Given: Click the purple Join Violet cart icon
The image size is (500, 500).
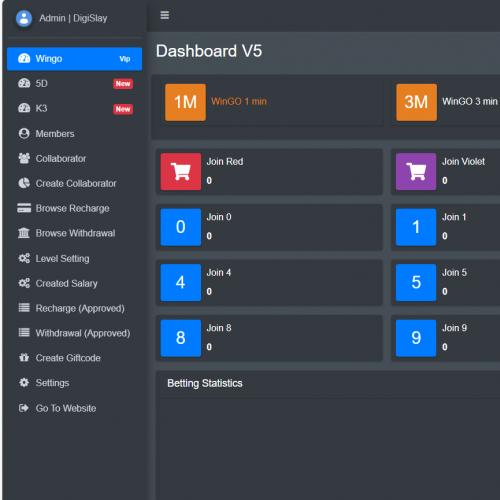Looking at the screenshot, I should click(x=416, y=172).
